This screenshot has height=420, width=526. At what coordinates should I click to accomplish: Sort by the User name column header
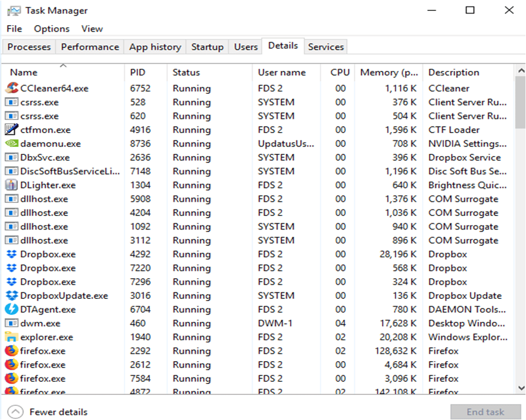[286, 72]
